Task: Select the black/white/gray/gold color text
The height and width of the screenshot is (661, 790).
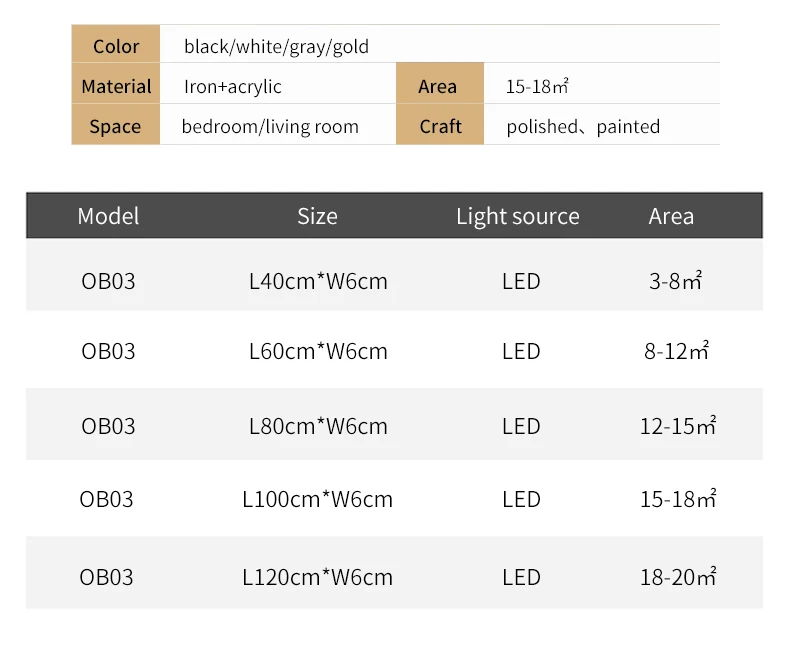Action: pyautogui.click(x=276, y=47)
